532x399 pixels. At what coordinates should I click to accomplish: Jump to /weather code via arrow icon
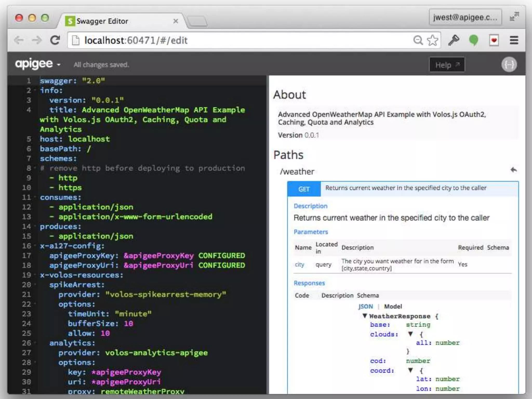pyautogui.click(x=514, y=170)
